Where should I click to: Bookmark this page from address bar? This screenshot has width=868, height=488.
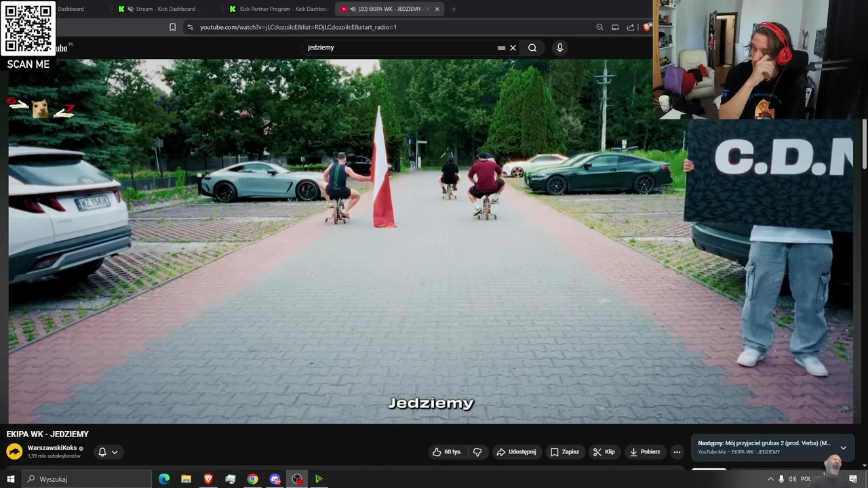[x=172, y=27]
